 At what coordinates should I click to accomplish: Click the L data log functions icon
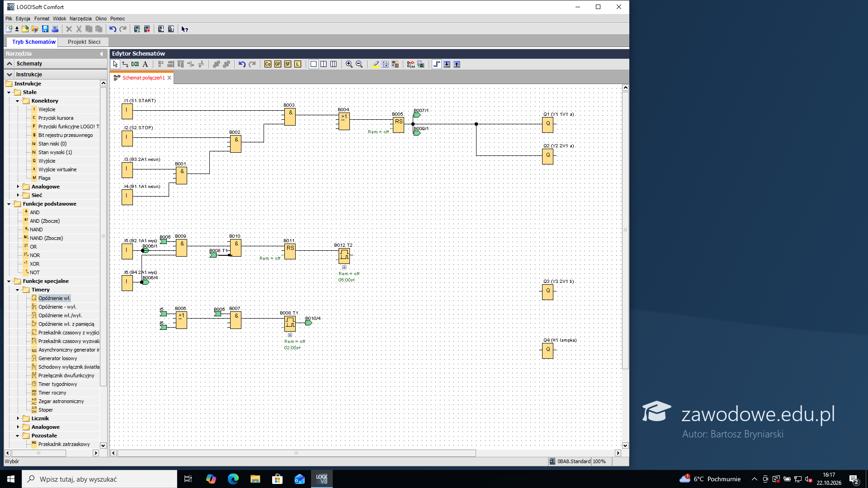(x=297, y=64)
